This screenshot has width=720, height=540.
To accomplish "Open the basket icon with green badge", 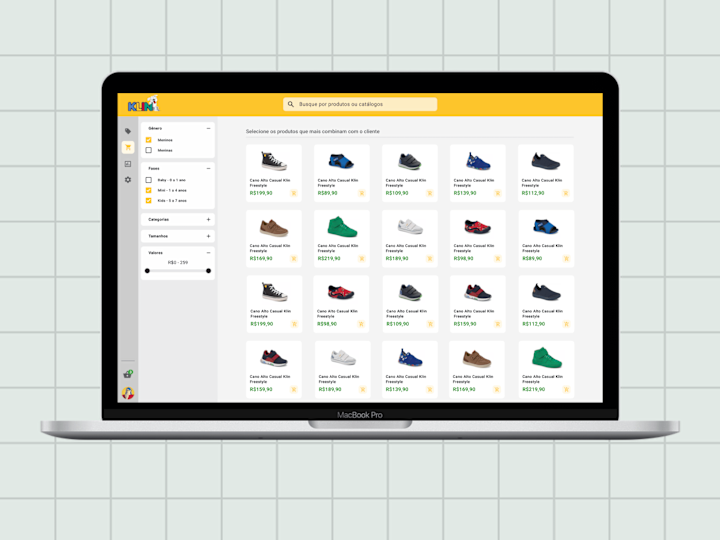I will [x=128, y=374].
